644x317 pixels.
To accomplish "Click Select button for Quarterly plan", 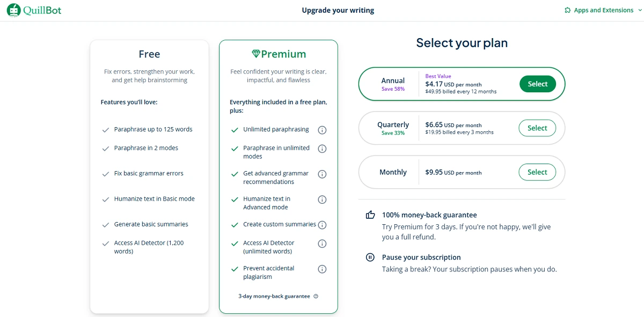I will click(x=537, y=128).
